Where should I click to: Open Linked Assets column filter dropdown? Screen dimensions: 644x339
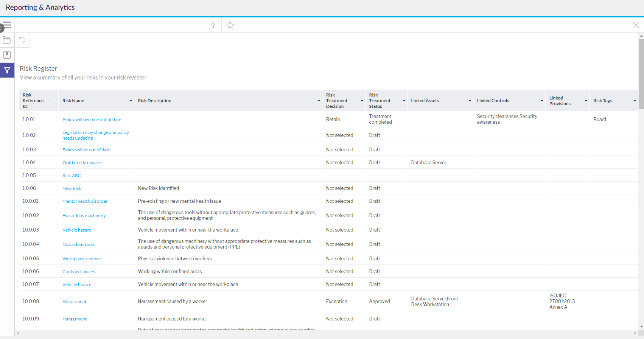tap(470, 101)
